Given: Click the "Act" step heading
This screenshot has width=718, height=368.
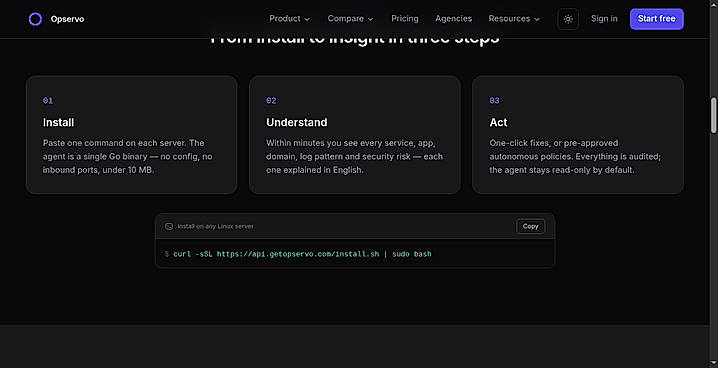Looking at the screenshot, I should pyautogui.click(x=498, y=122).
